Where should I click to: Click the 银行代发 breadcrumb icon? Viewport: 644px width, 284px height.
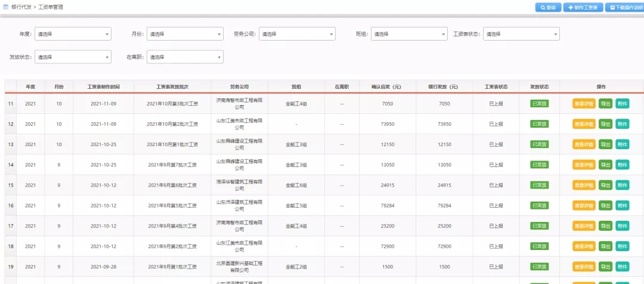6,7
